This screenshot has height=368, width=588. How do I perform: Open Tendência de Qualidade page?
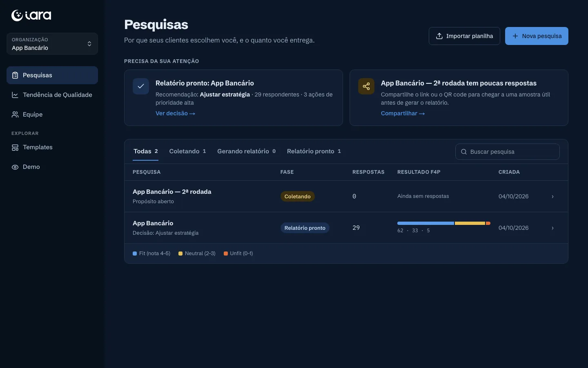click(52, 95)
